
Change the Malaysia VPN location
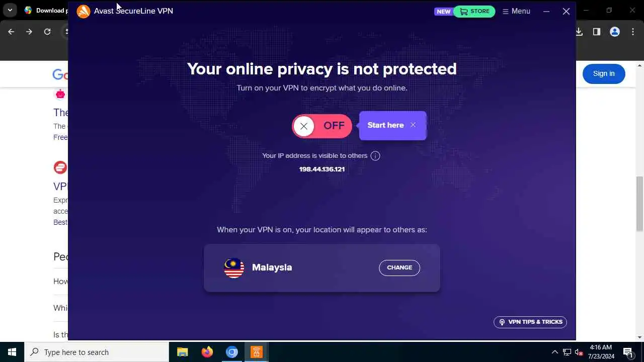399,267
